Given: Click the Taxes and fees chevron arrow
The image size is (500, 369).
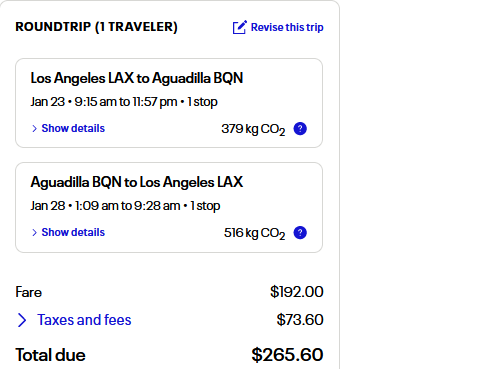Looking at the screenshot, I should click(22, 320).
